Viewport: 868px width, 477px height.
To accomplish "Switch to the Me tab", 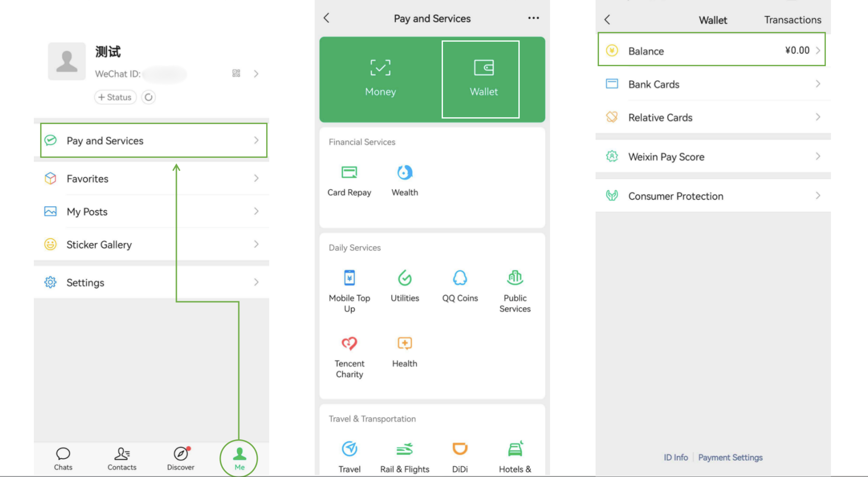I will point(239,459).
